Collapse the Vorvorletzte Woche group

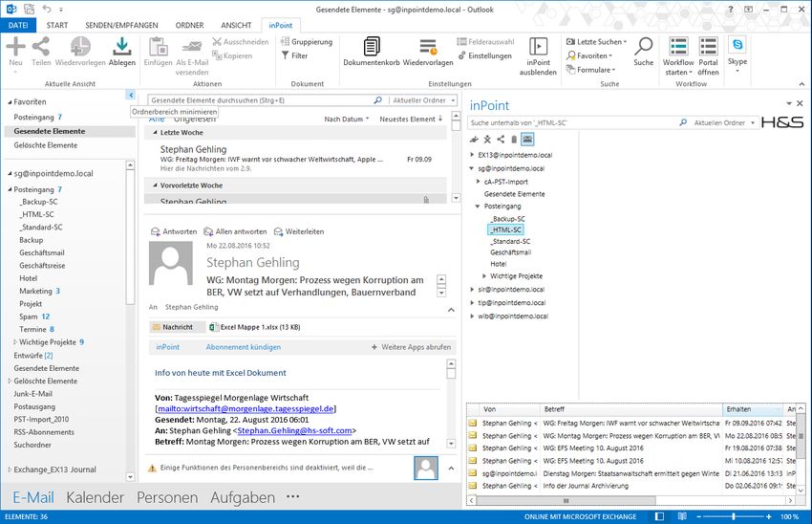point(155,186)
